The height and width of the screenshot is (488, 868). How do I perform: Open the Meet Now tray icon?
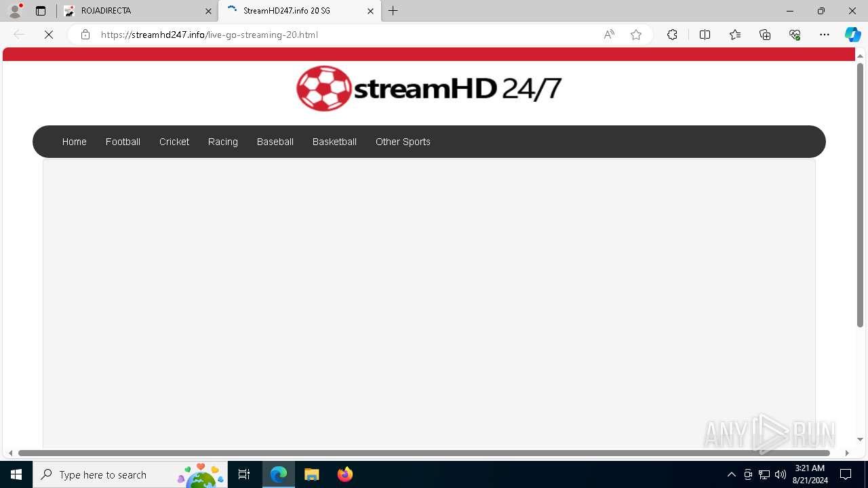[748, 474]
